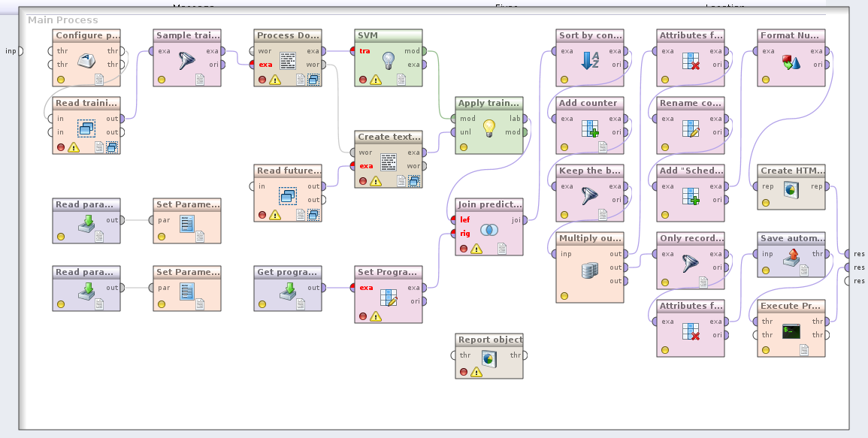Select the Format Numbers operator icon
Screen dimensions: 868x438
point(791,61)
